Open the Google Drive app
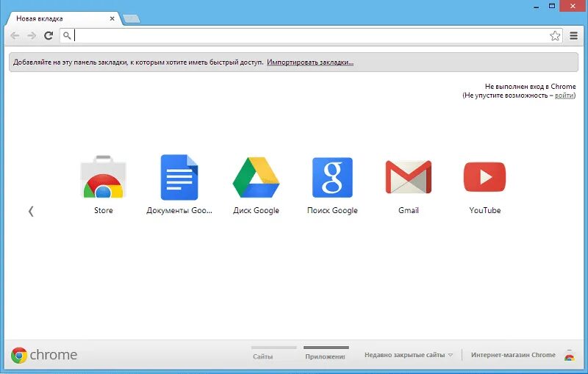Screen dimensions: 588x374 256,177
